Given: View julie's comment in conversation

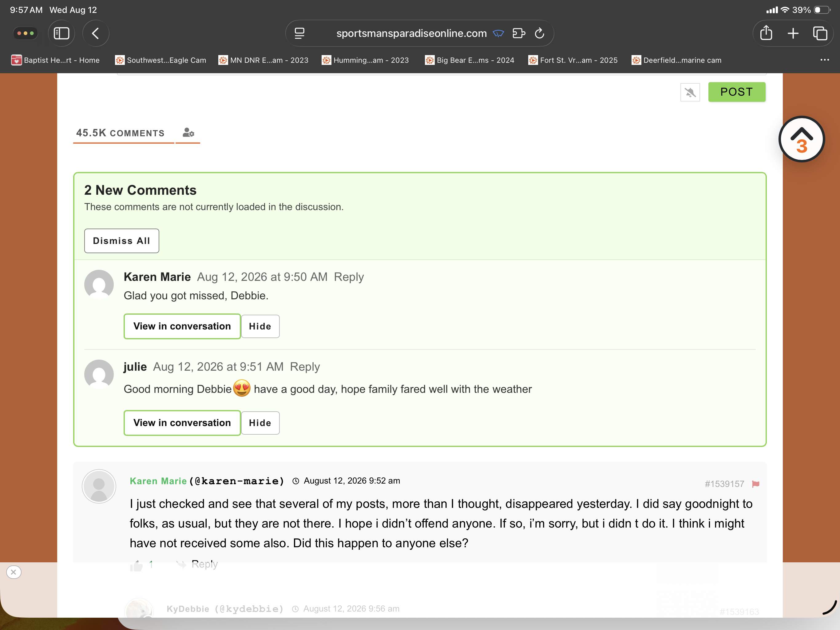Looking at the screenshot, I should click(x=182, y=423).
